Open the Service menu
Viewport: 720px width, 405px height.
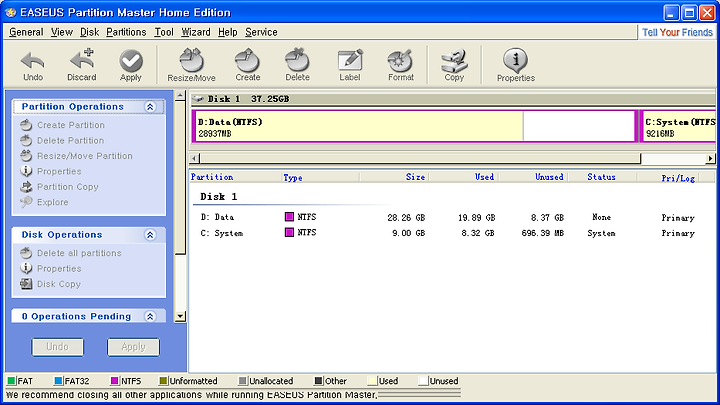(x=261, y=32)
